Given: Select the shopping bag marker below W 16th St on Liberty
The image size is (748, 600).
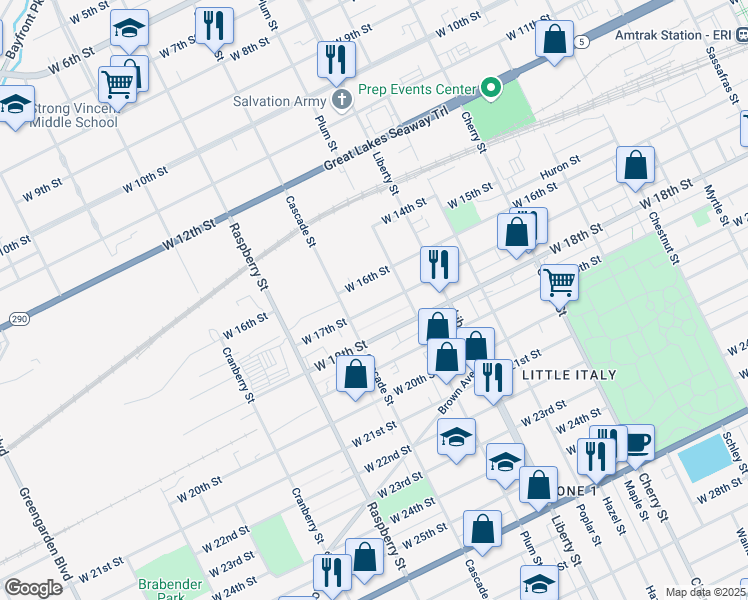Looking at the screenshot, I should click(516, 234).
